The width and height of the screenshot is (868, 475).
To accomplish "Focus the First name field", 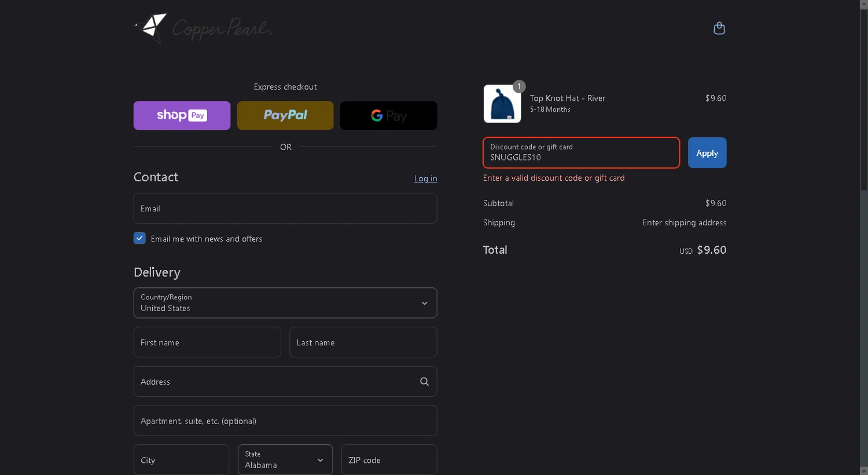I will [207, 342].
